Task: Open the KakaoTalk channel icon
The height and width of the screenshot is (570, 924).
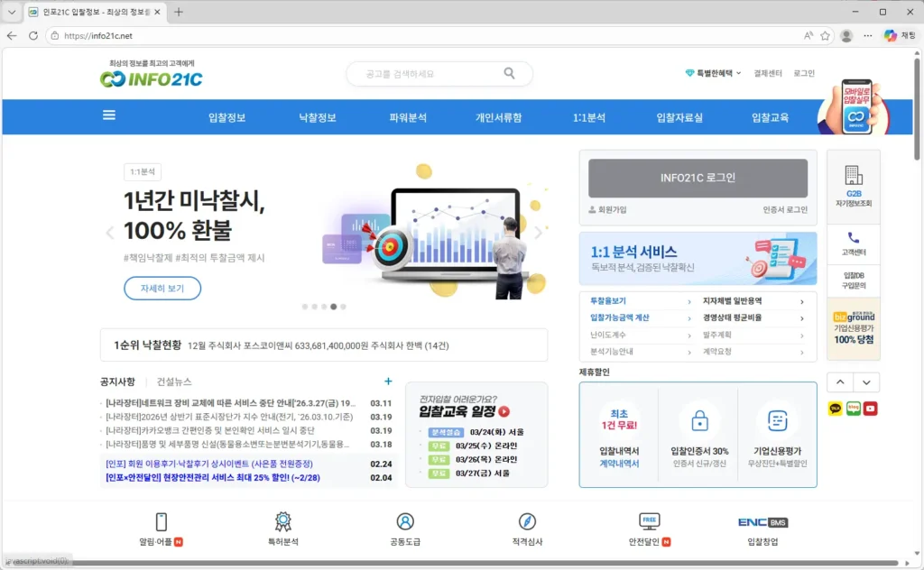Action: click(835, 409)
